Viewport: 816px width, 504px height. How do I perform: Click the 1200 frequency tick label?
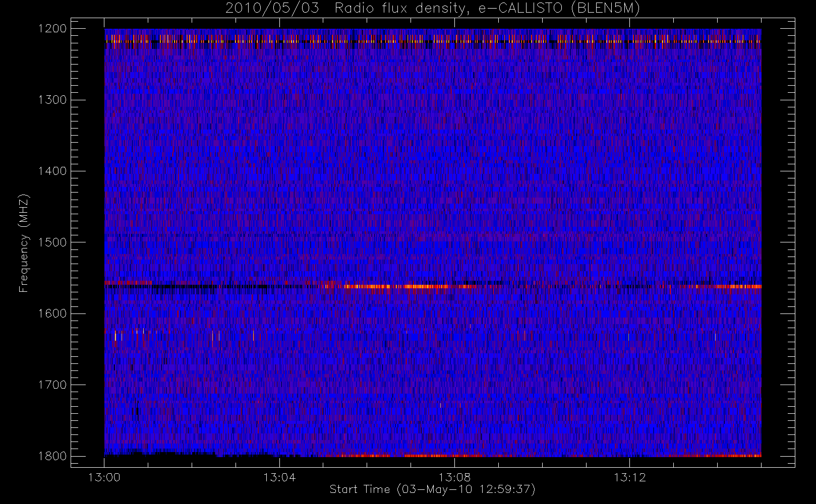tap(52, 29)
